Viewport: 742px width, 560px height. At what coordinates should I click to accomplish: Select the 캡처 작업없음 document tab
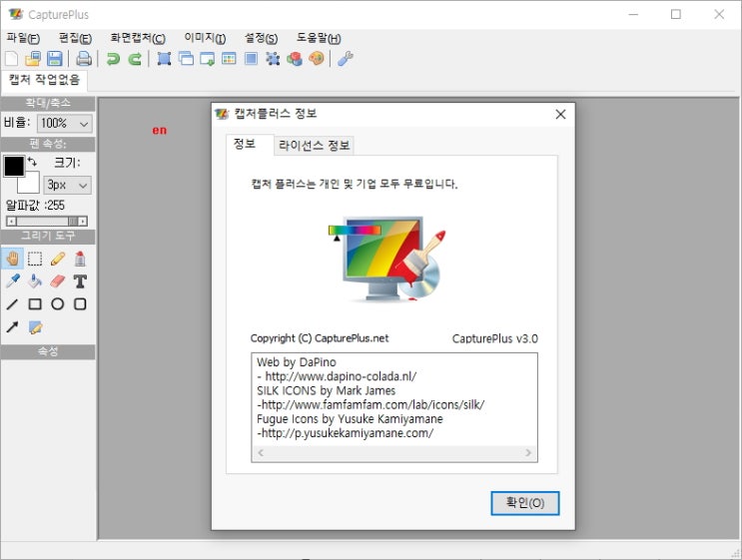pyautogui.click(x=44, y=80)
